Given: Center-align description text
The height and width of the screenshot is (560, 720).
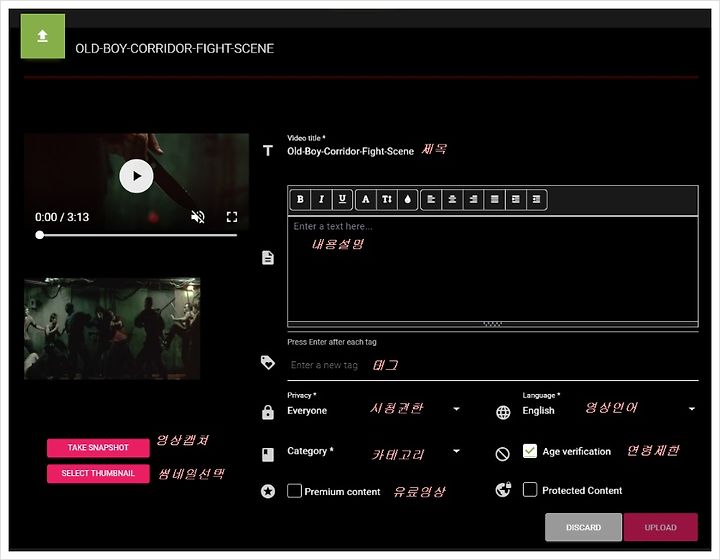Looking at the screenshot, I should click(452, 199).
